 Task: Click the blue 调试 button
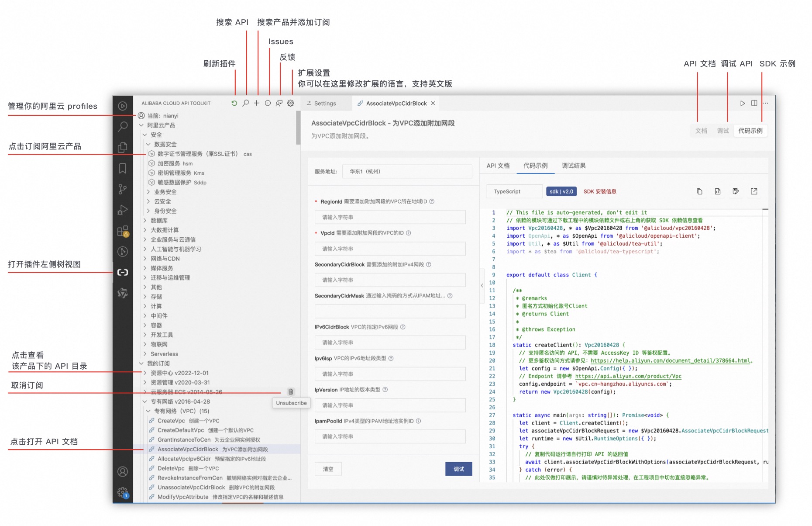tap(459, 469)
